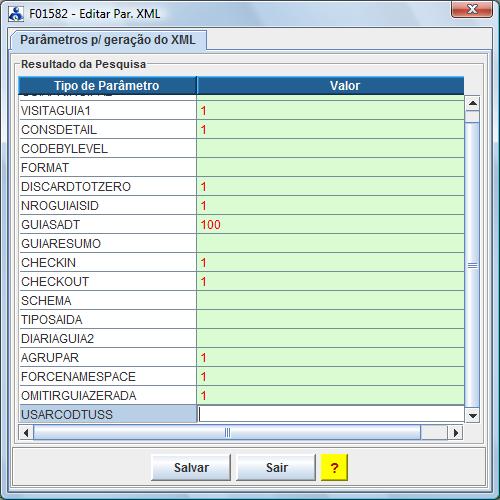Click the application icon in title bar

tap(16, 14)
